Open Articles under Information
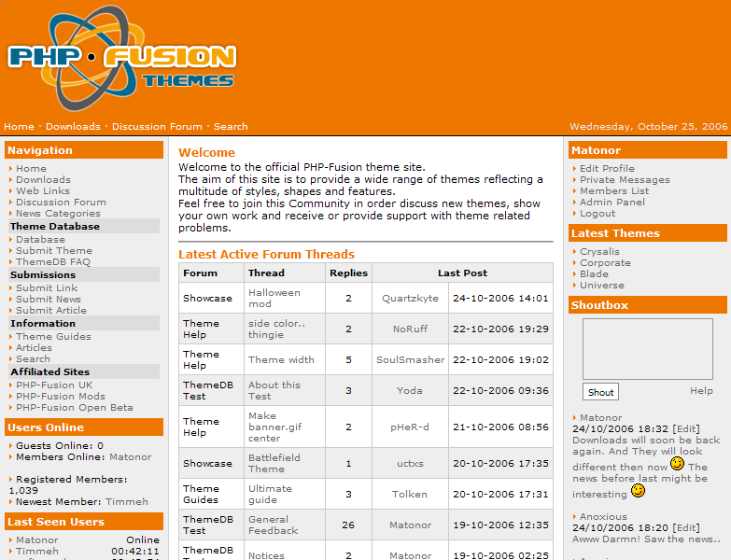This screenshot has height=560, width=731. click(x=34, y=347)
